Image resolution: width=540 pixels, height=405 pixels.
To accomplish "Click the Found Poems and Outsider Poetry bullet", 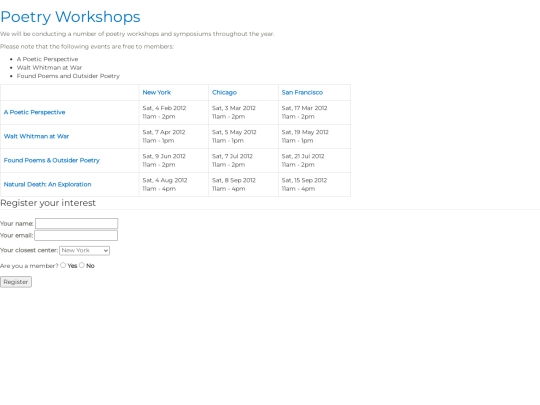I will (68, 76).
